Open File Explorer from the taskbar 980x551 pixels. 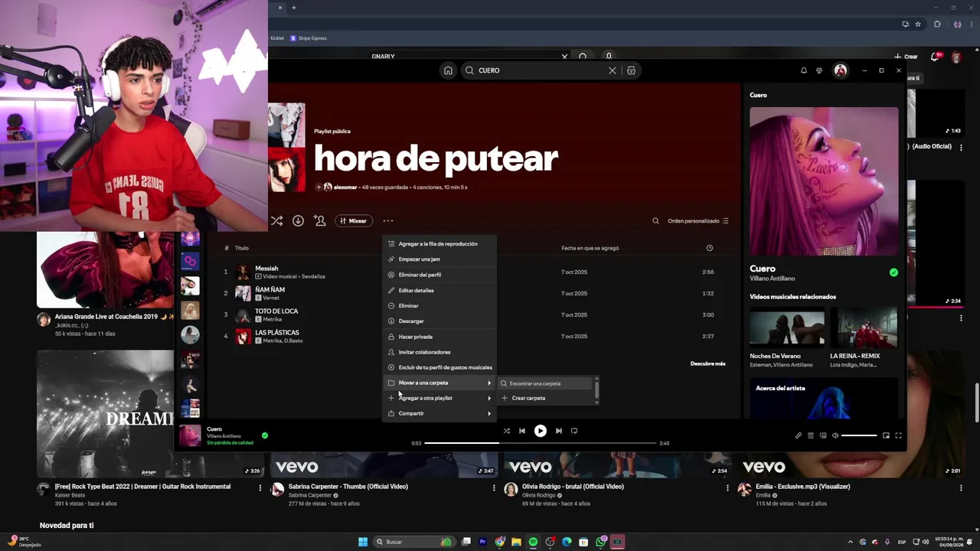(x=516, y=542)
